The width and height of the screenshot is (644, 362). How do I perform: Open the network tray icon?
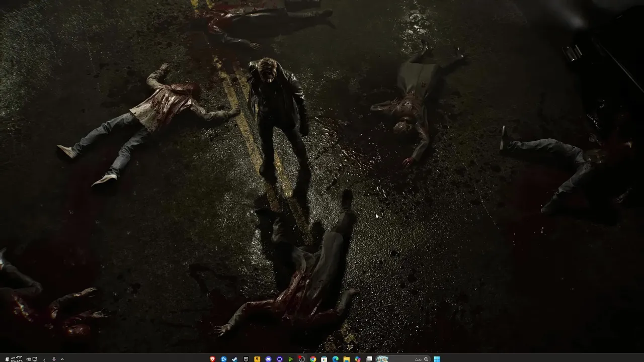pos(35,359)
